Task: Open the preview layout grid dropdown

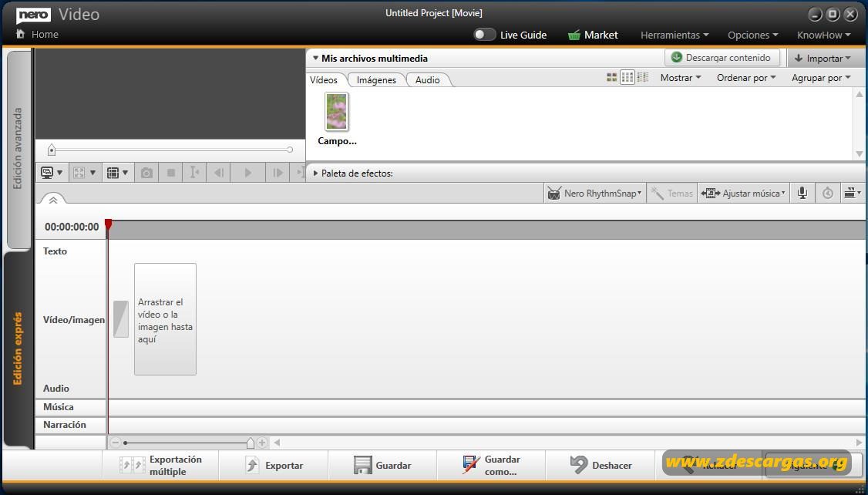Action: coord(117,173)
